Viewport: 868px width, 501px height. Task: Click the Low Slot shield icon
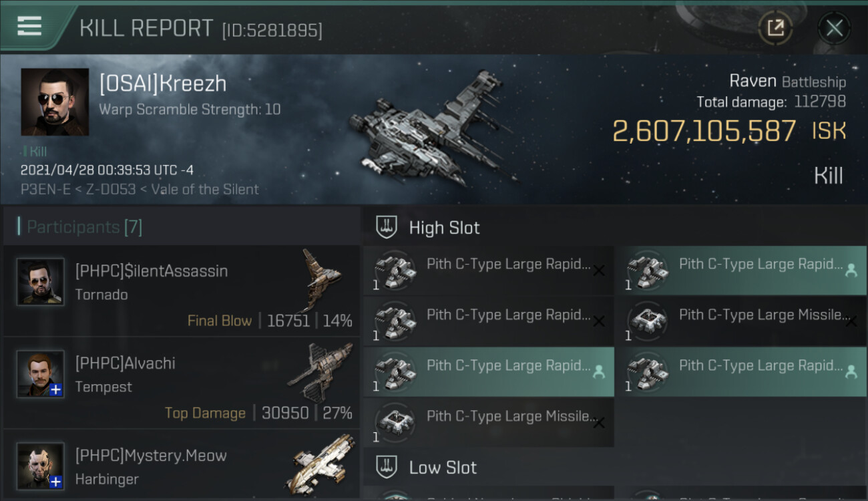tap(387, 467)
